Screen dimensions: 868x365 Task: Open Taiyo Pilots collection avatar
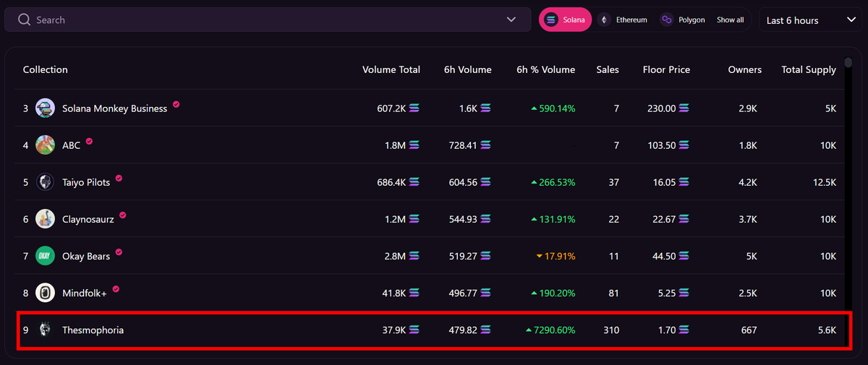tap(45, 182)
